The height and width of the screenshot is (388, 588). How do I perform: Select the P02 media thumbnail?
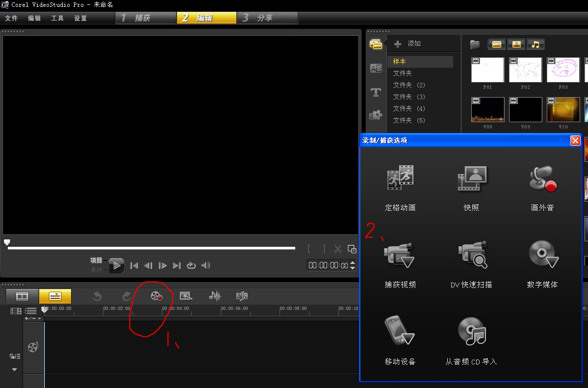point(525,70)
